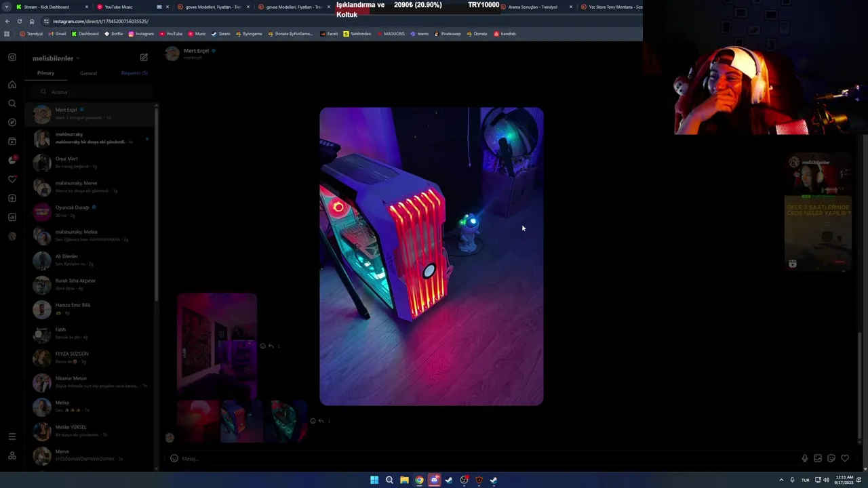Open the FEYZA SÜZGÜN conversation
This screenshot has width=868, height=488.
coord(90,358)
